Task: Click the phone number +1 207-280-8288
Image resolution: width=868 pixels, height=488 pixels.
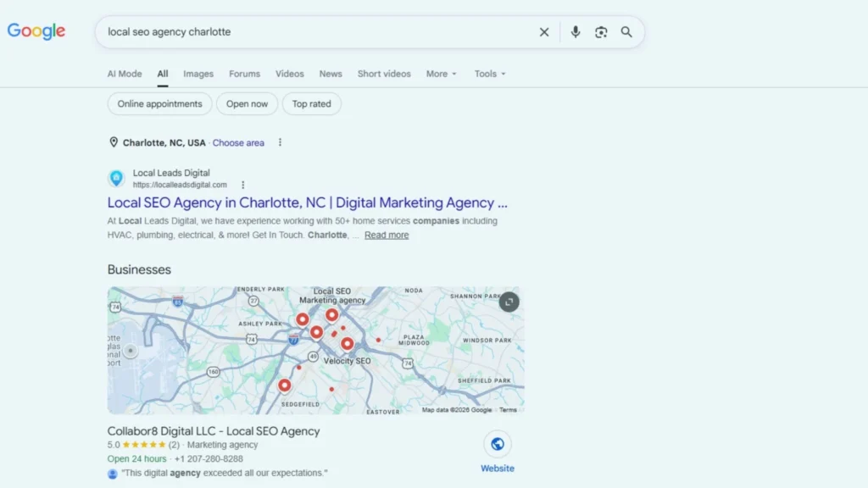Action: point(209,458)
